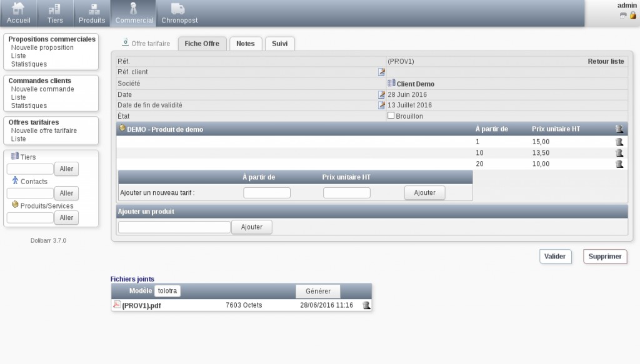Click the Produits/Services box icon
Viewport: 640px width, 364px height.
click(x=15, y=205)
